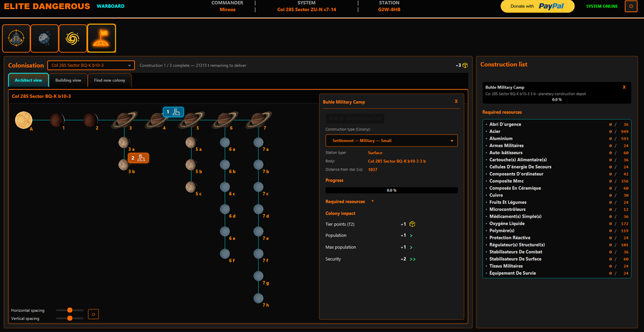644x332 pixels.
Task: Click Add to construction list button
Action: pos(355,118)
